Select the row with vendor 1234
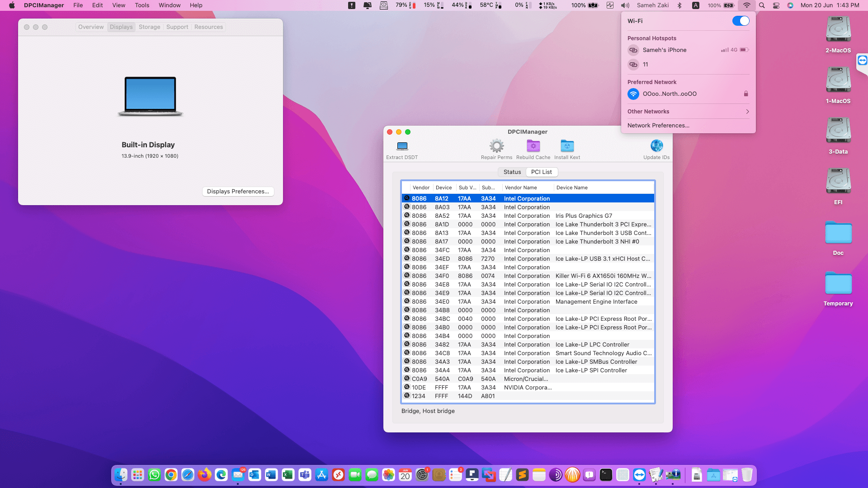 coord(528,396)
